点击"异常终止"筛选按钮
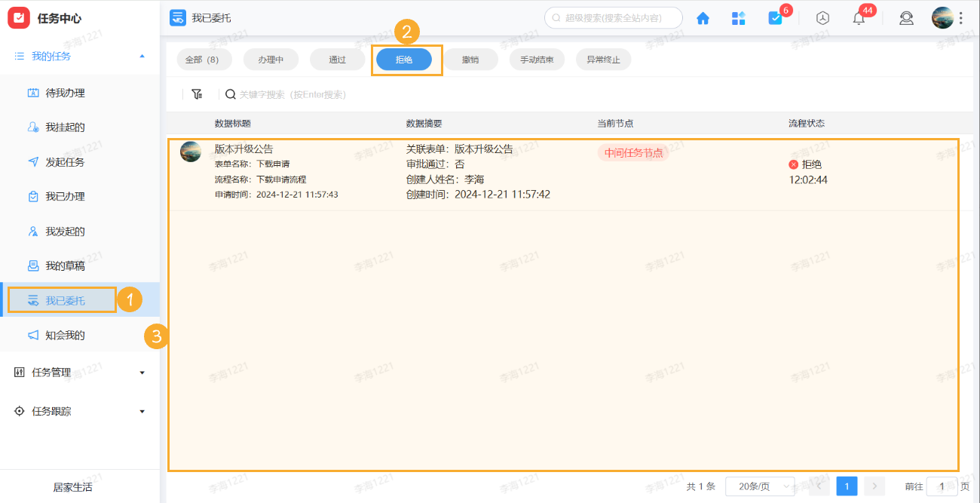 603,59
